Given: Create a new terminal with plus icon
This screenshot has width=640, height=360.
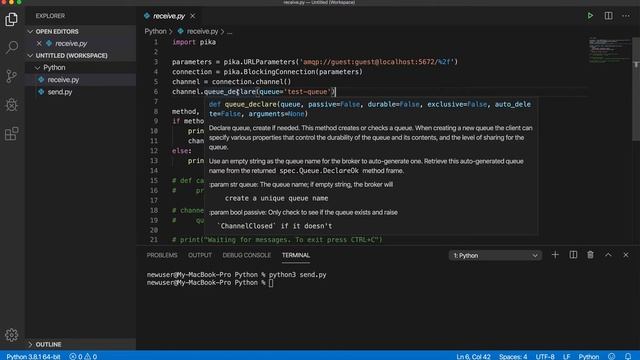Looking at the screenshot, I should [x=555, y=255].
